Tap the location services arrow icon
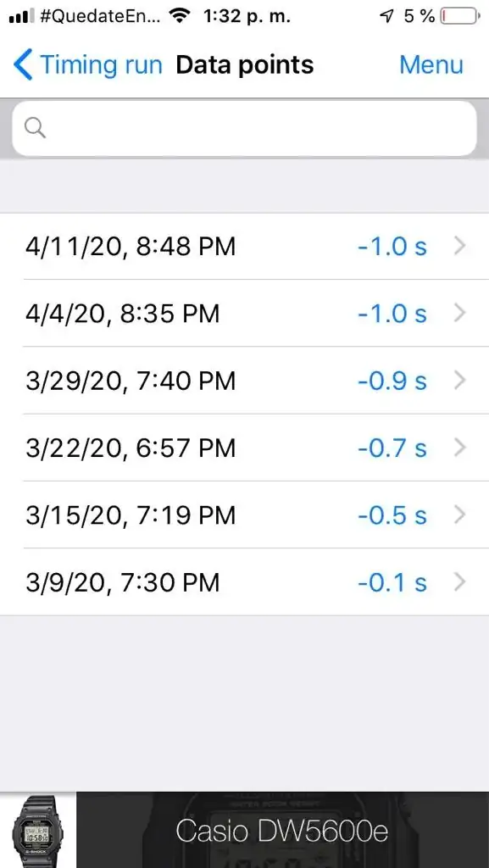 click(387, 17)
